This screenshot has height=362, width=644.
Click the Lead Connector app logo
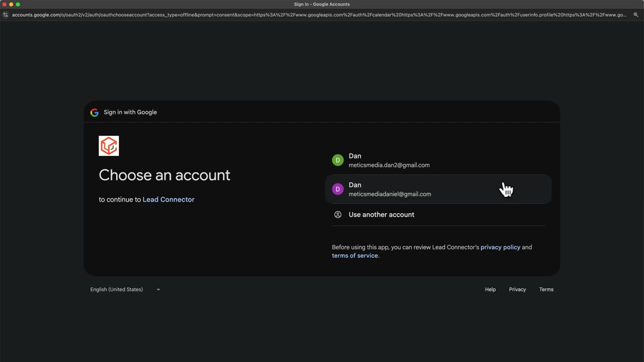coord(109,146)
